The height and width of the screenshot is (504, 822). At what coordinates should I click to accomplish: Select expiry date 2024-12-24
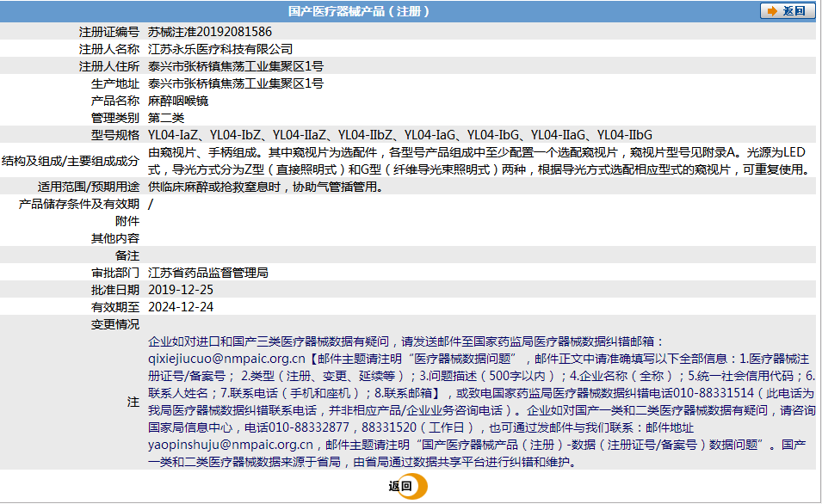point(181,307)
